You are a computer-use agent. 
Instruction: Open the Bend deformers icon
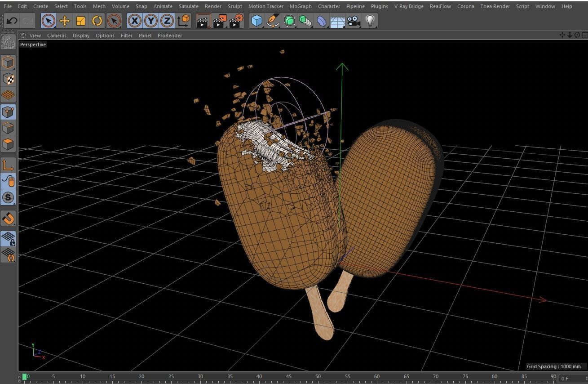click(322, 21)
